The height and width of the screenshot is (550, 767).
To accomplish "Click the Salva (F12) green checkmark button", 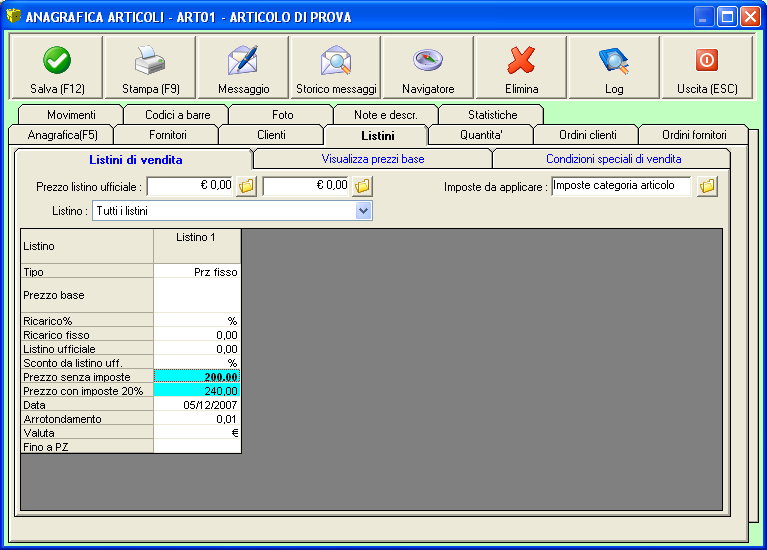I will [x=57, y=68].
